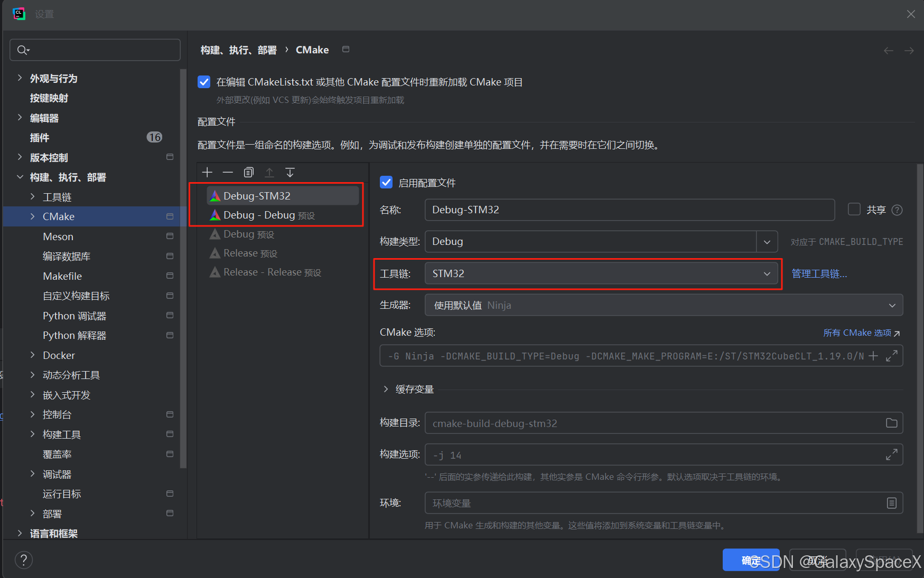Expand the Docker tree node
Viewport: 924px width, 578px height.
click(33, 355)
